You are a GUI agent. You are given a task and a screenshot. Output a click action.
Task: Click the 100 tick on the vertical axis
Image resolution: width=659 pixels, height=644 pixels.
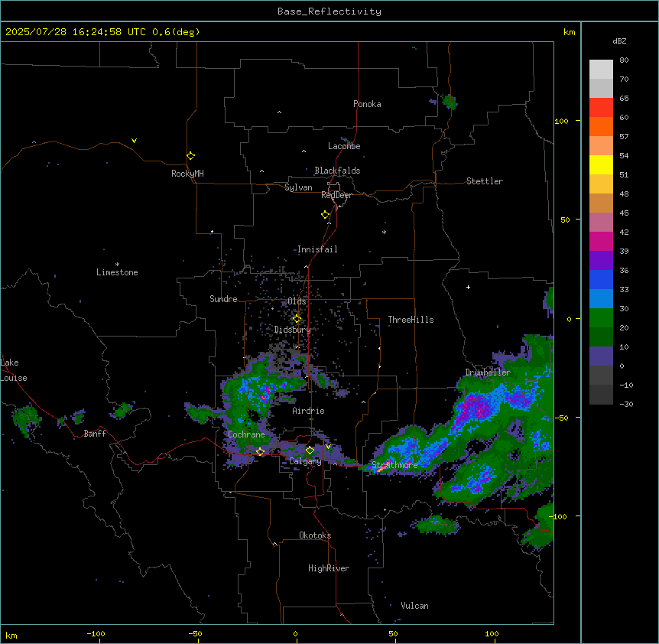561,121
